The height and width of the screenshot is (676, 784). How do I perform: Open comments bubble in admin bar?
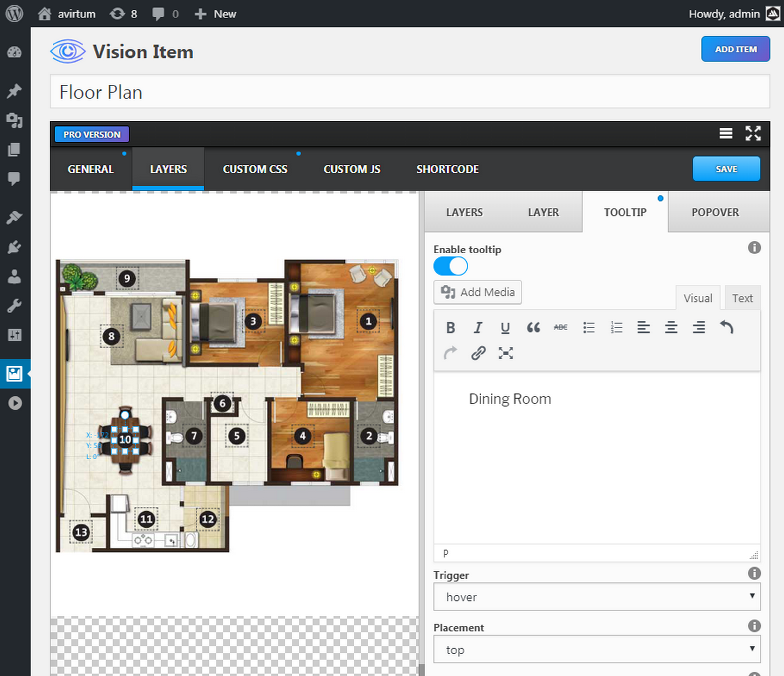coord(165,14)
